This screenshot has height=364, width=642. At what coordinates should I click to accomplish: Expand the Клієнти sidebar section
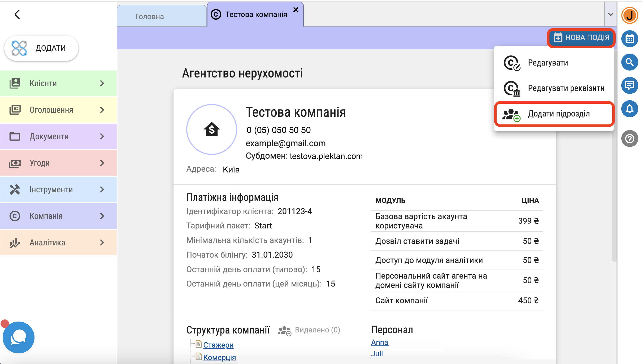(58, 83)
